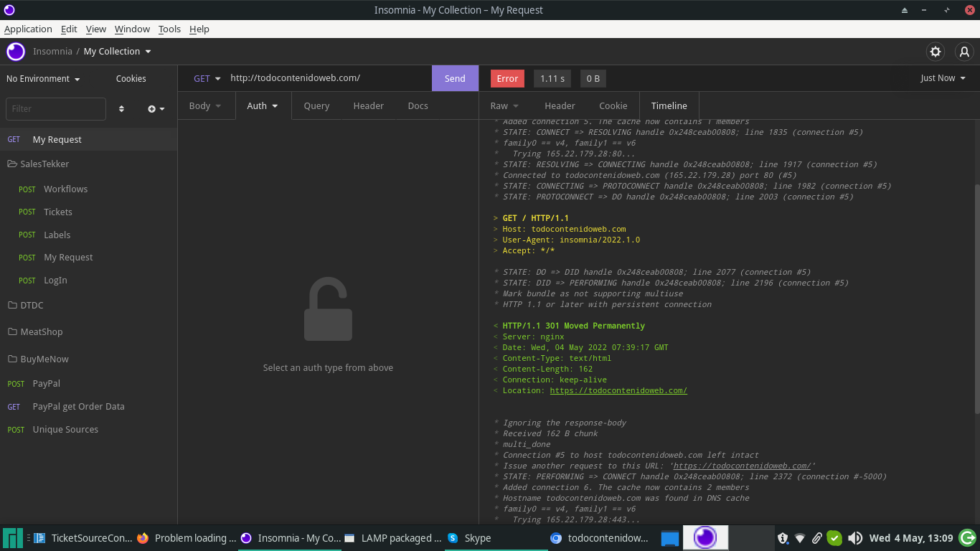Expand the My Collection dropdown
Image resolution: width=980 pixels, height=551 pixels.
pyautogui.click(x=118, y=52)
